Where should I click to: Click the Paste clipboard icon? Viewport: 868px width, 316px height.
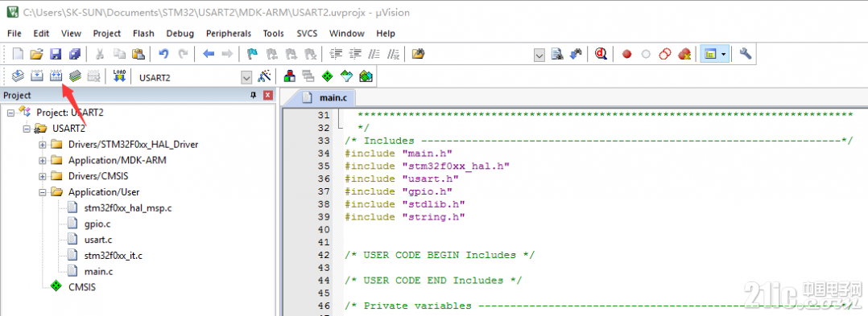click(x=138, y=54)
